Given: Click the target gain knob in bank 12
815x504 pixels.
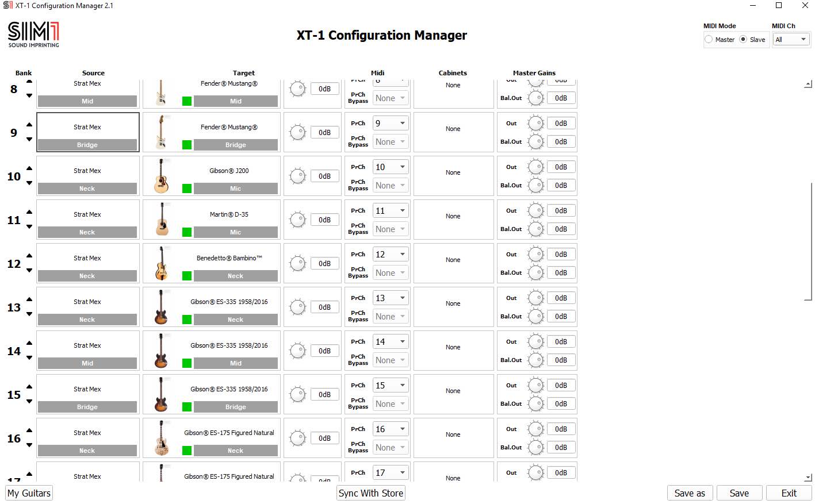Looking at the screenshot, I should coord(298,264).
